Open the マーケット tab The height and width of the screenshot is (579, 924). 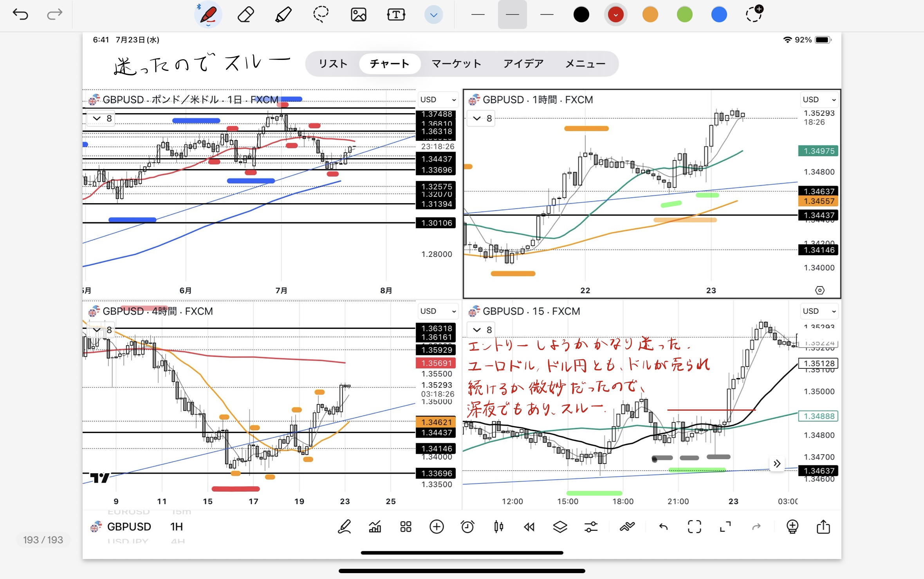(x=457, y=63)
